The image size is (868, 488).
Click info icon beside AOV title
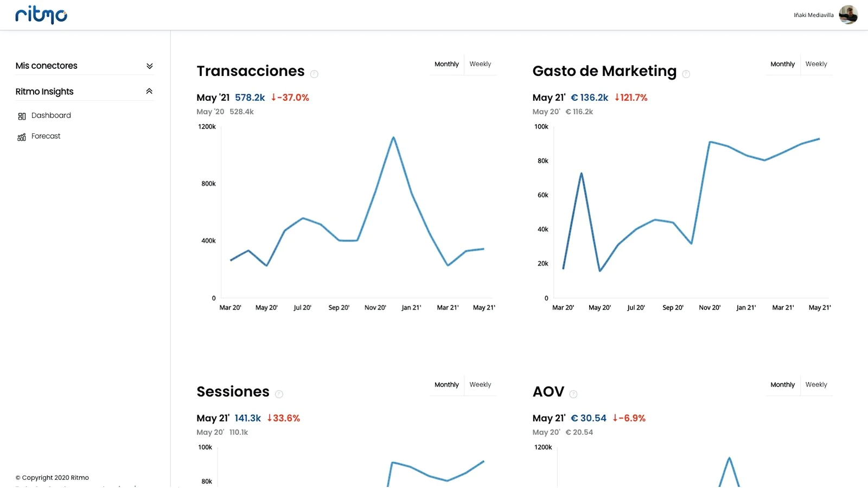[573, 394]
